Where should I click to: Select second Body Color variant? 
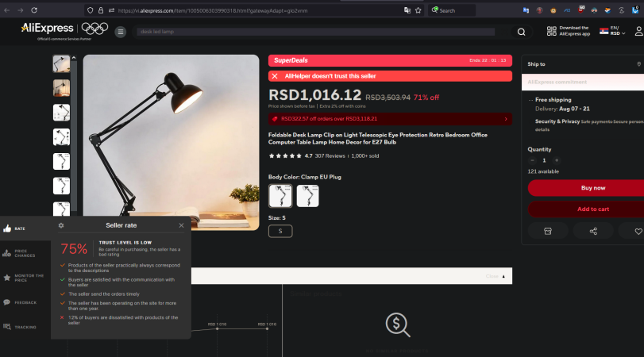(x=307, y=196)
